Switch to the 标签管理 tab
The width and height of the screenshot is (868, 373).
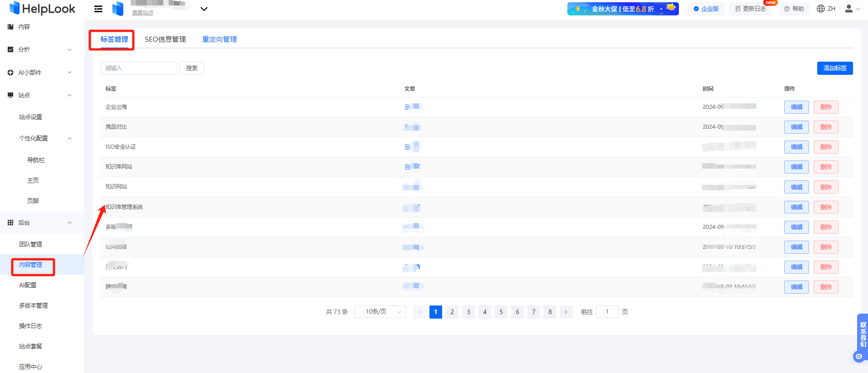(114, 39)
